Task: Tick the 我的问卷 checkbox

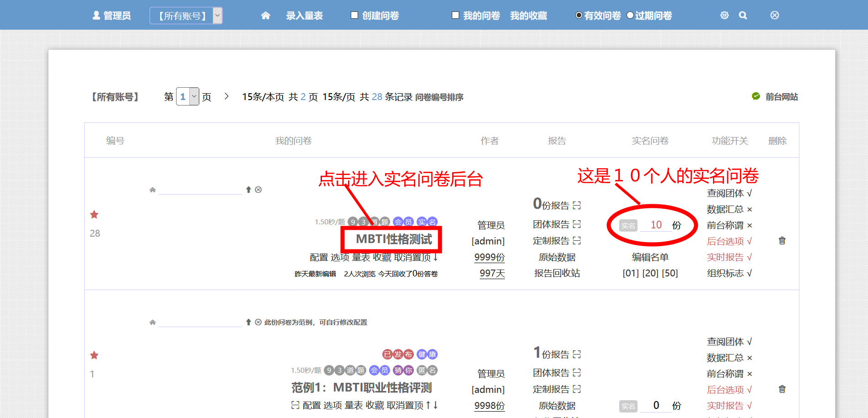Action: pos(455,15)
